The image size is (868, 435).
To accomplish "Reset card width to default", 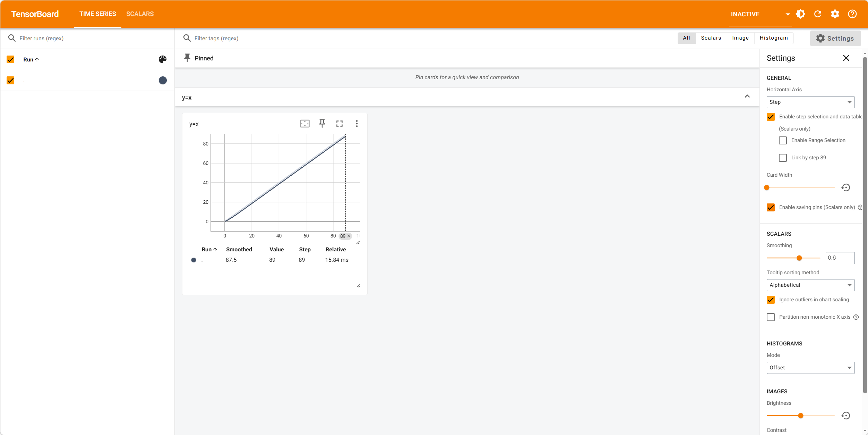I will pyautogui.click(x=845, y=187).
